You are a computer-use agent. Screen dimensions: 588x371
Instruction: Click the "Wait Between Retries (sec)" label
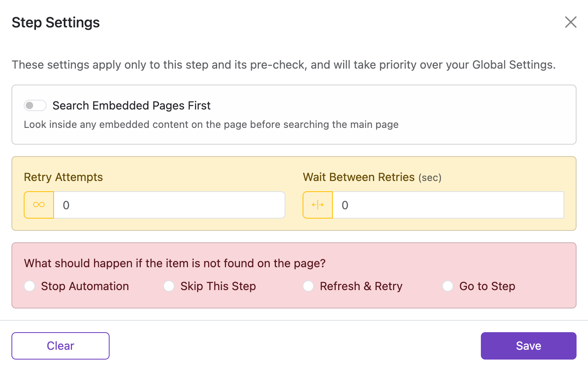[x=372, y=177]
